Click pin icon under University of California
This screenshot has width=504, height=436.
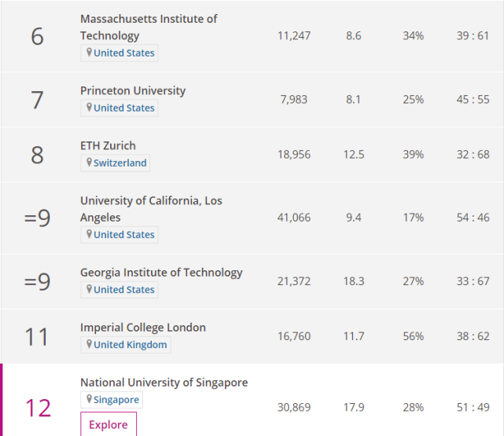89,234
